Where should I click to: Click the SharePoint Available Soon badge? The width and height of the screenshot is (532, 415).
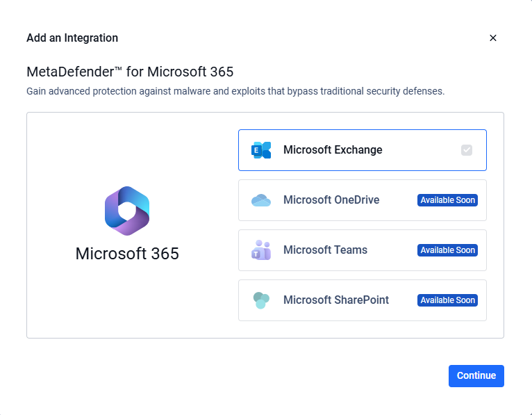point(447,300)
